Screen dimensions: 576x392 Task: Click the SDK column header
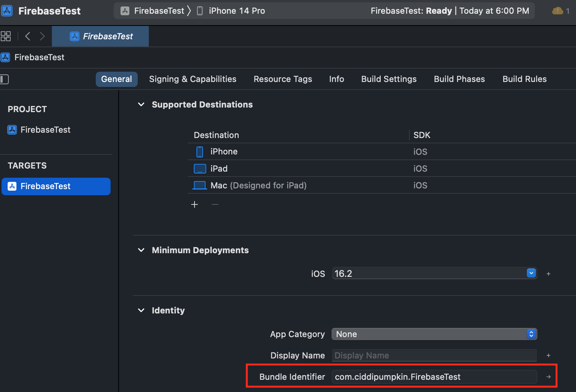[x=422, y=135]
